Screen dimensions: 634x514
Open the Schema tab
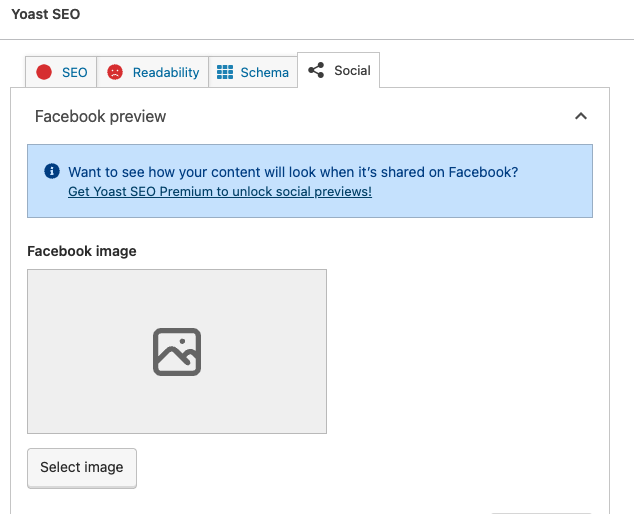pyautogui.click(x=253, y=72)
